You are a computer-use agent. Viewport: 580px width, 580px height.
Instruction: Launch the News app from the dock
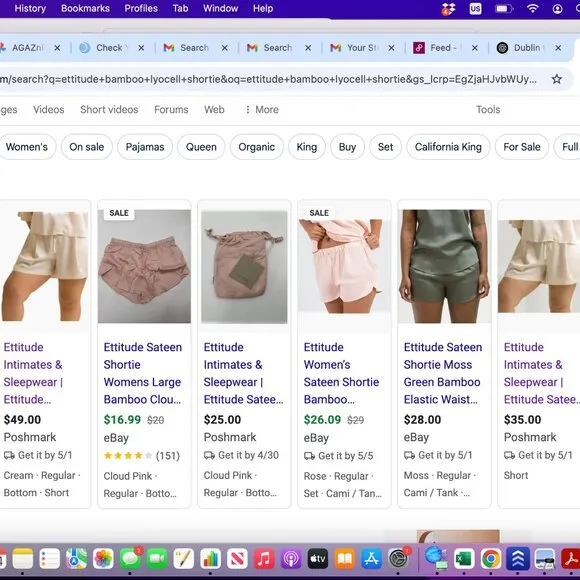pos(237,558)
